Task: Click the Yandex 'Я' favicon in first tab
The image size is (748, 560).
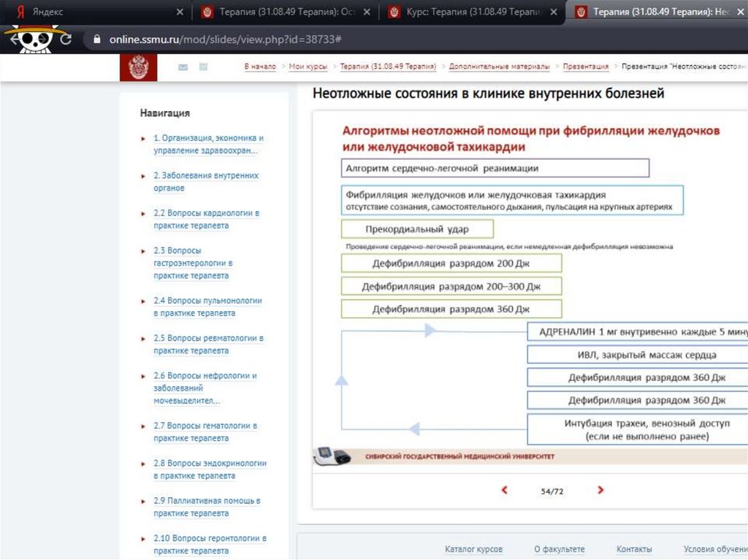Action: pos(20,12)
